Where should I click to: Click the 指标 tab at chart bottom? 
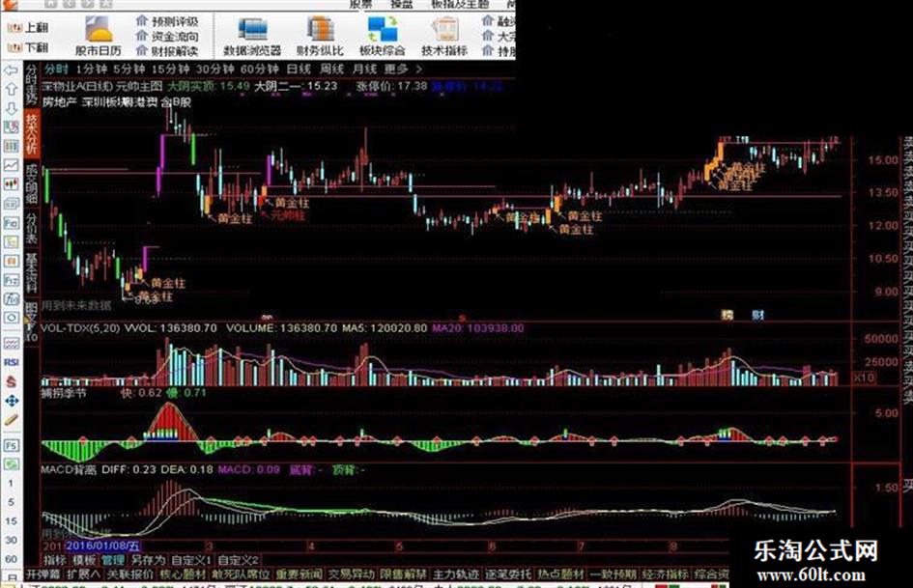pyautogui.click(x=55, y=560)
